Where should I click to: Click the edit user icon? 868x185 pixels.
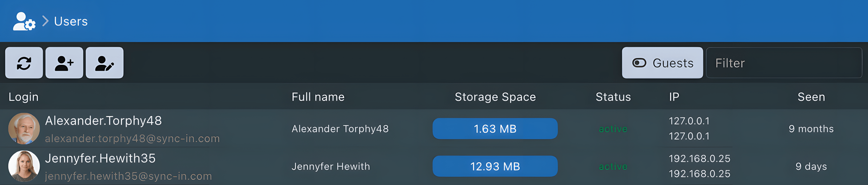[x=104, y=63]
